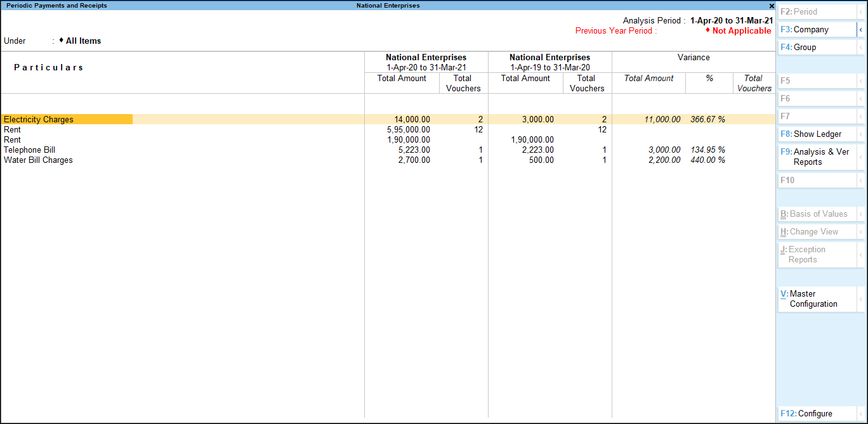Screen dimensions: 868x424
Task: Click the 440.00 % variance value
Action: pyautogui.click(x=707, y=160)
